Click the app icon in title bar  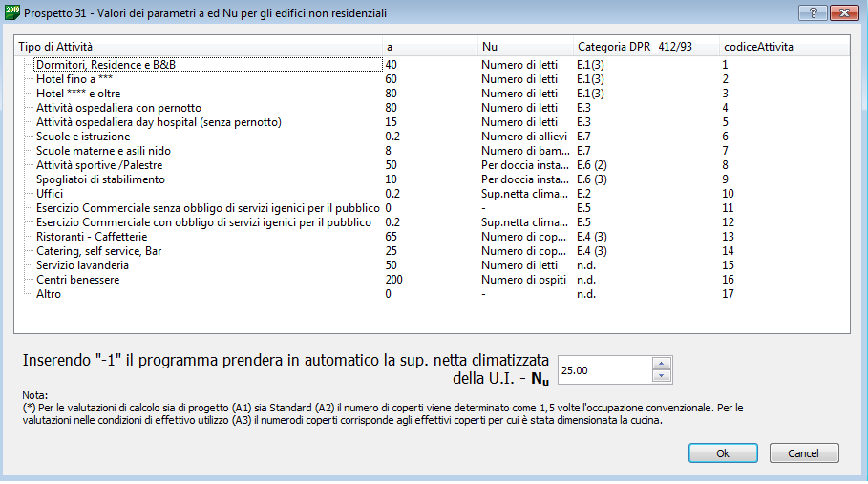pyautogui.click(x=11, y=13)
